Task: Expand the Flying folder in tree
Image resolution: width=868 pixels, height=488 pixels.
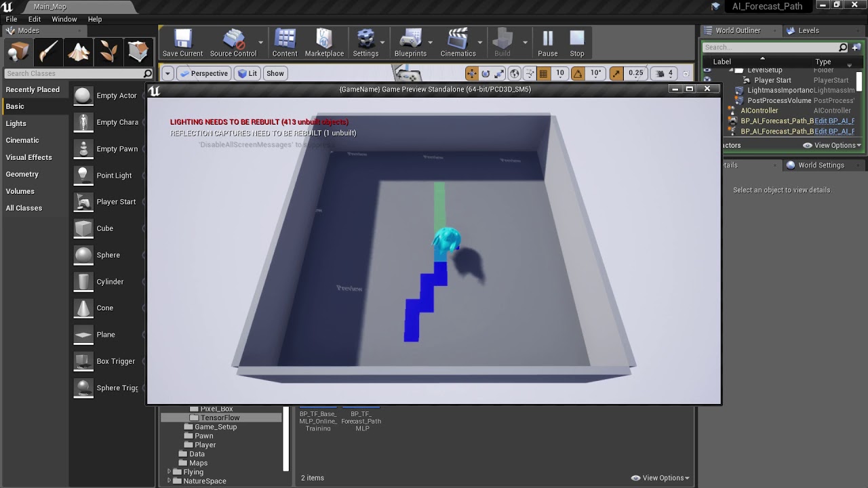Action: pyautogui.click(x=170, y=472)
